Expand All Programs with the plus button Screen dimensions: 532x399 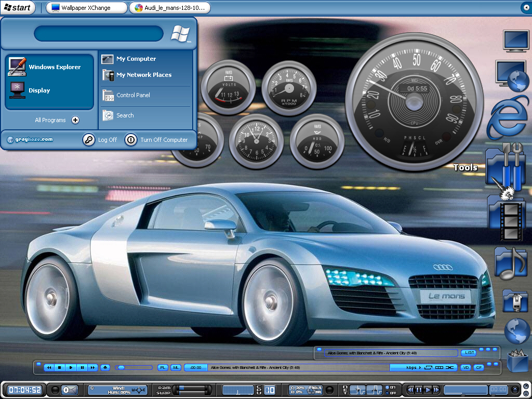click(x=75, y=120)
